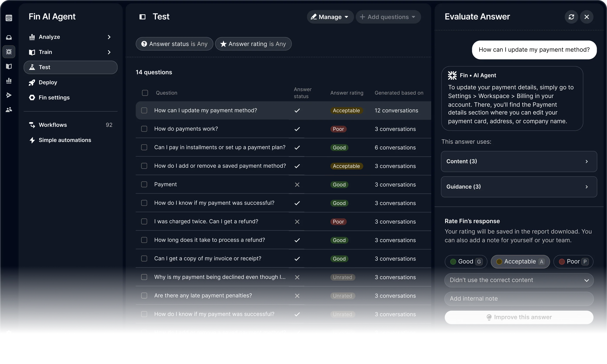Open the Answer rating is Any filter
Viewport: 607px width, 364px height.
point(253,44)
